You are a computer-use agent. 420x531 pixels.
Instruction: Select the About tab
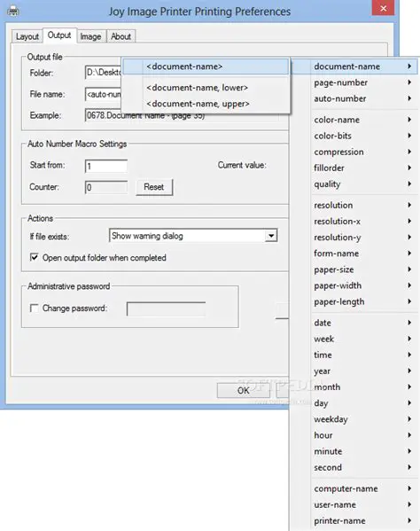(x=121, y=36)
